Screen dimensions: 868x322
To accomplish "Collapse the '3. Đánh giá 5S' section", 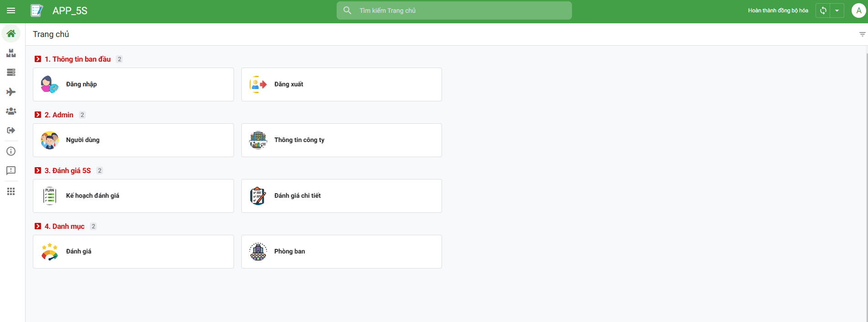I will (38, 171).
